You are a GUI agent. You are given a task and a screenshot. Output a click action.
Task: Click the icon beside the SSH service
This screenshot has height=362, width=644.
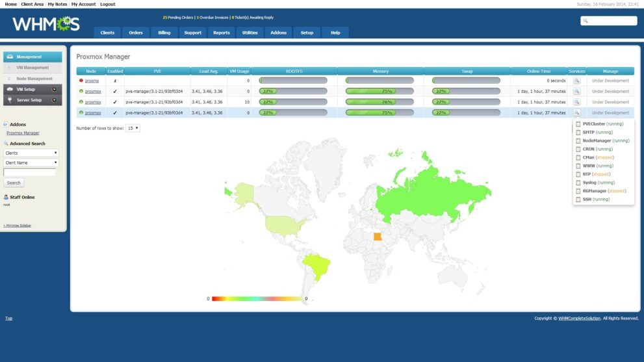point(578,200)
